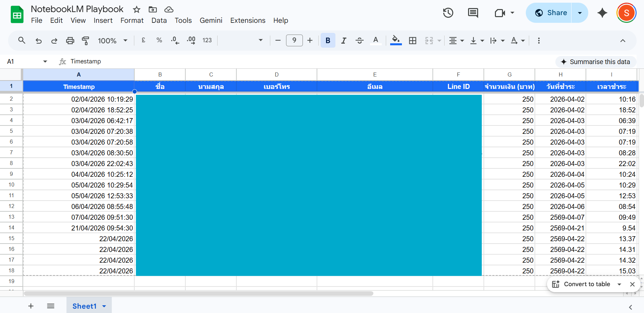Open the comments icon

pos(473,13)
